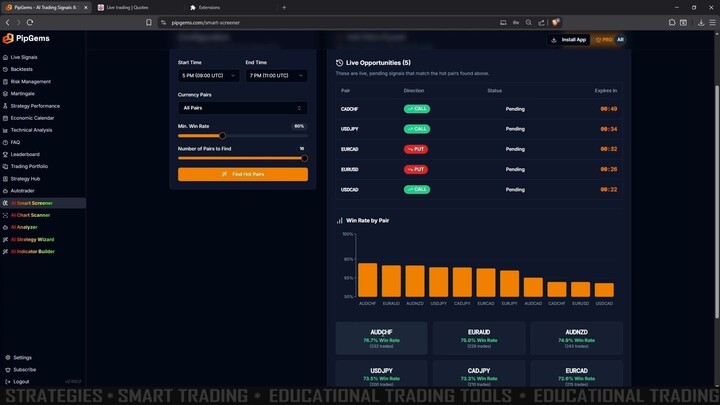Viewport: 720px width, 405px height.
Task: Adjust the Min. Win Rate slider handle
Action: (222, 136)
